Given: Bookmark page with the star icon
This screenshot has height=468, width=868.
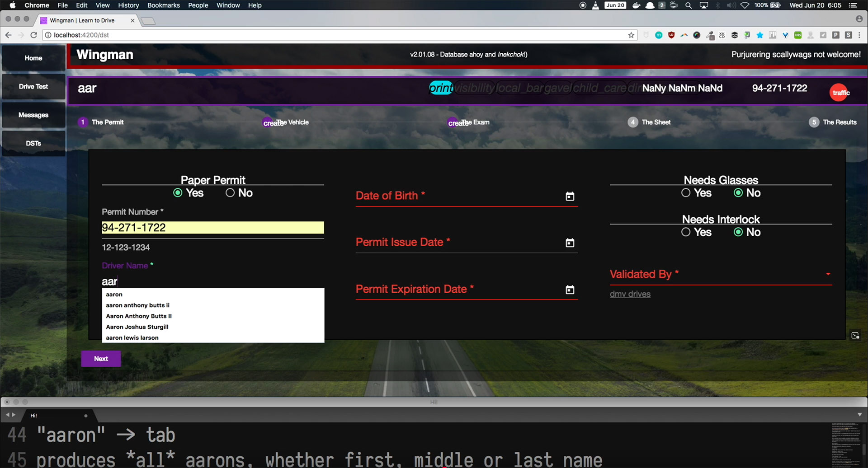Looking at the screenshot, I should [631, 35].
